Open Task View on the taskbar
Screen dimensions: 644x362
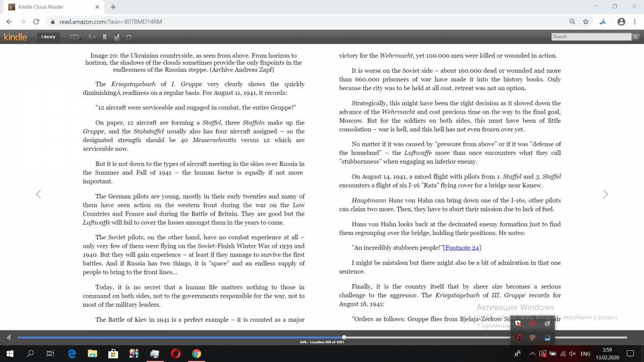click(50, 353)
